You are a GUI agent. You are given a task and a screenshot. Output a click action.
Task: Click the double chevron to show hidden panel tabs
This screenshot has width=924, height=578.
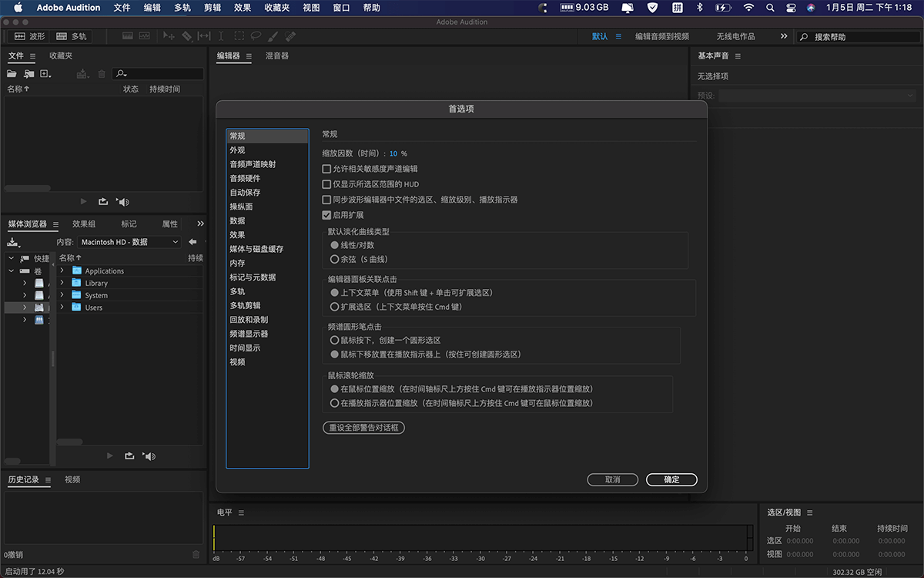(x=199, y=223)
